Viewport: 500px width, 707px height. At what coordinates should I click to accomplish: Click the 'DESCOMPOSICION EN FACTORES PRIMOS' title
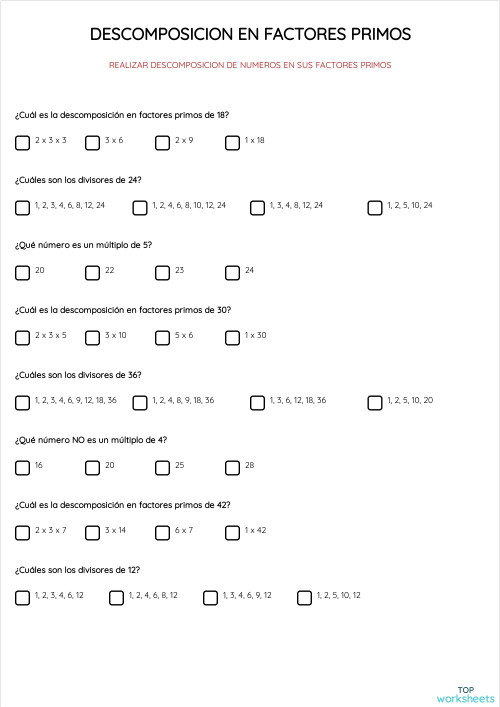click(x=250, y=34)
